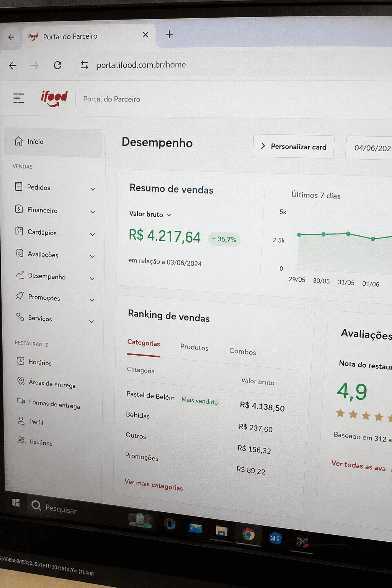Go to Início via the home icon
Viewport: 392px width, 588px height.
tap(18, 141)
